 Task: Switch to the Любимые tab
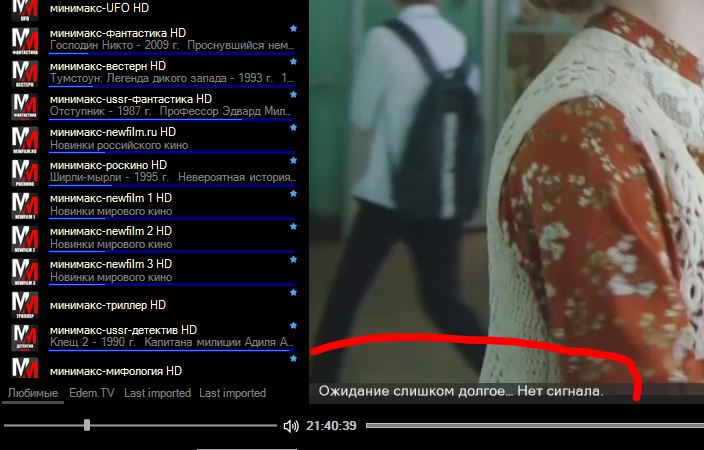click(x=33, y=393)
